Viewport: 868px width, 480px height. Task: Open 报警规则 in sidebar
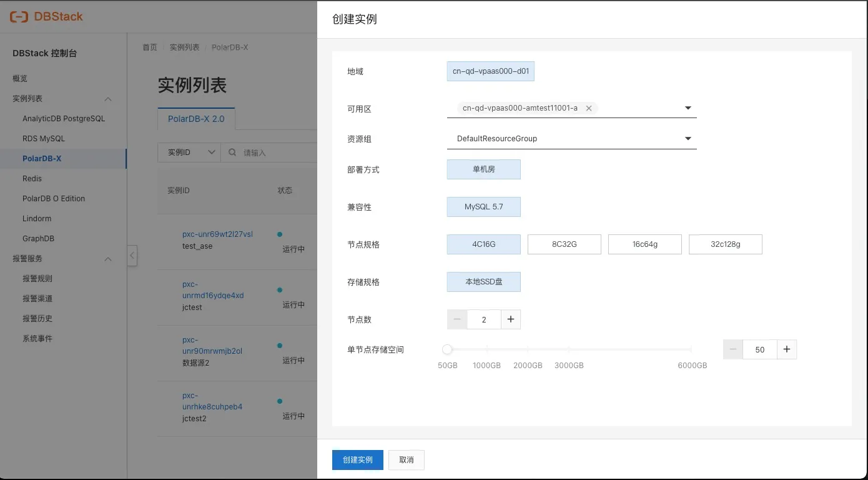[x=37, y=278]
